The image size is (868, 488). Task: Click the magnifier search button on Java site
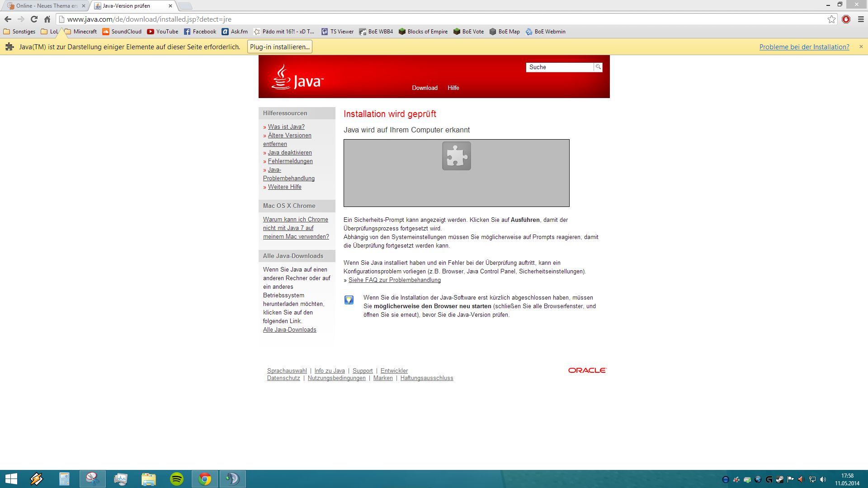[598, 67]
